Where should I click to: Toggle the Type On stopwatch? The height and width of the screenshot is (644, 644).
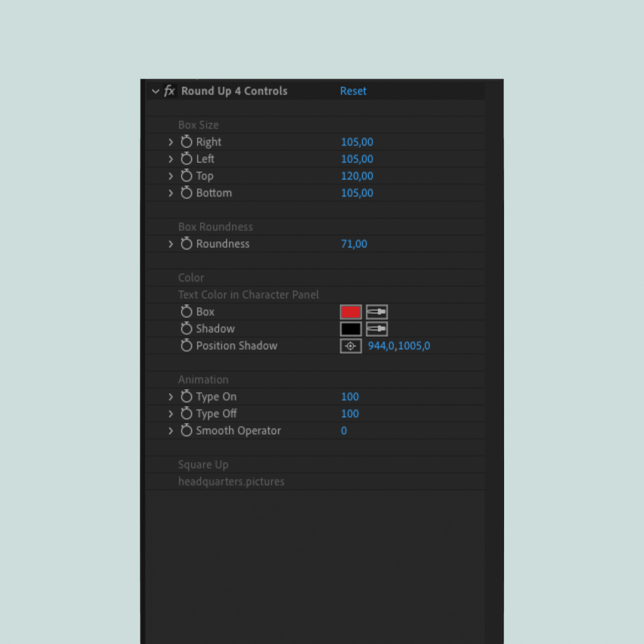click(186, 397)
